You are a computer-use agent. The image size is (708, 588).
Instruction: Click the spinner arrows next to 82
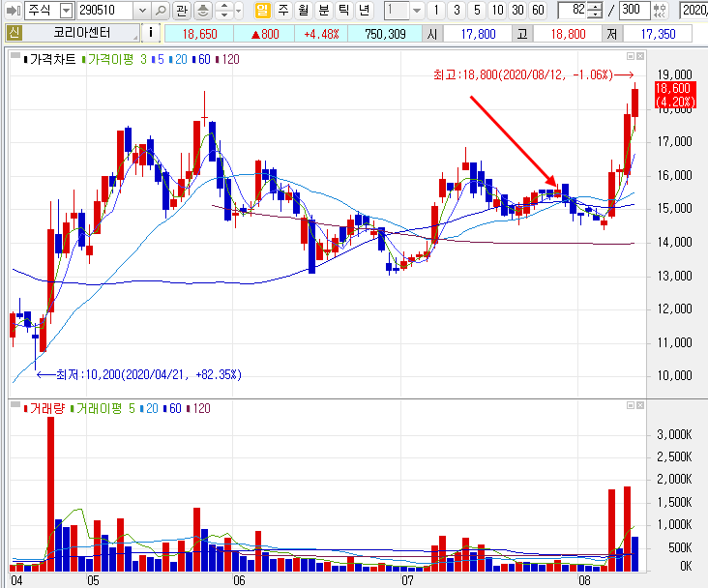coord(596,10)
